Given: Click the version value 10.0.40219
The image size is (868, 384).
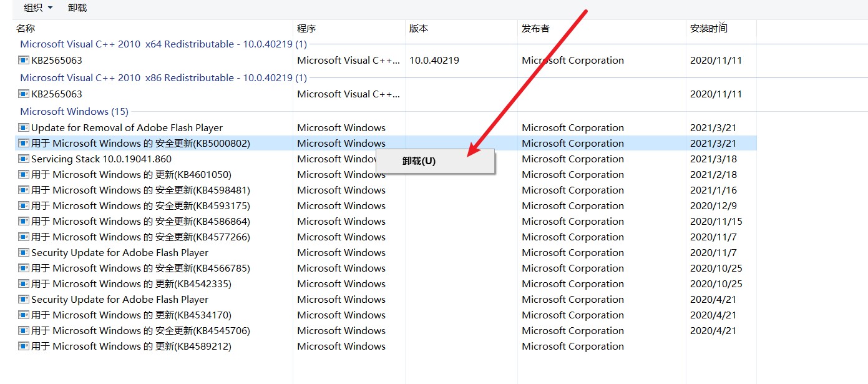Looking at the screenshot, I should click(434, 61).
